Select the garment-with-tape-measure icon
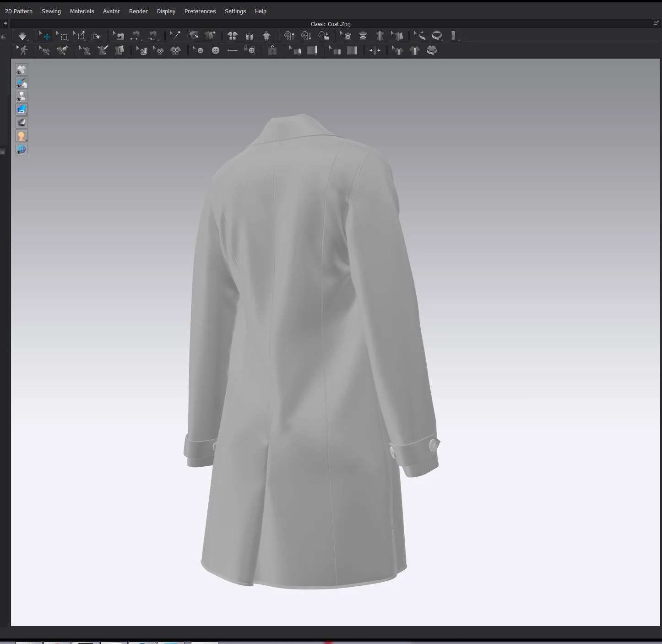The height and width of the screenshot is (644, 662). tap(432, 50)
